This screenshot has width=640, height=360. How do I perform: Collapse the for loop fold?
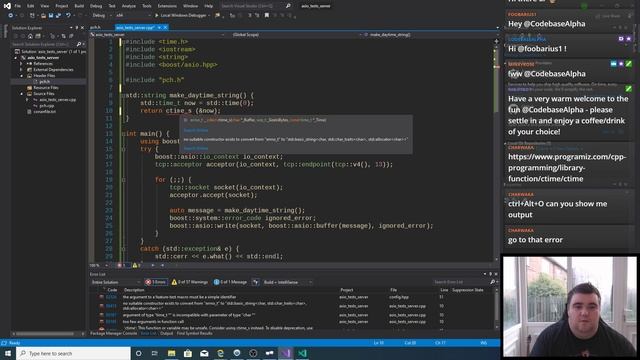click(x=123, y=180)
